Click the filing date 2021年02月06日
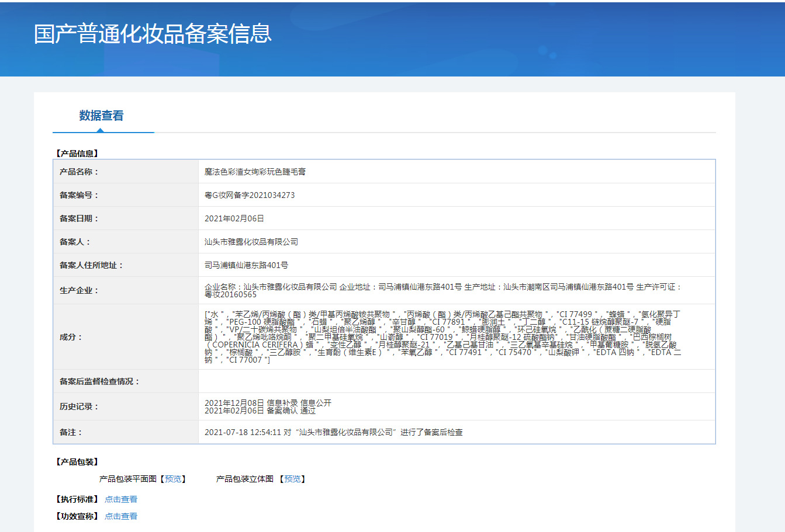Viewport: 785px width, 532px height. [x=234, y=218]
